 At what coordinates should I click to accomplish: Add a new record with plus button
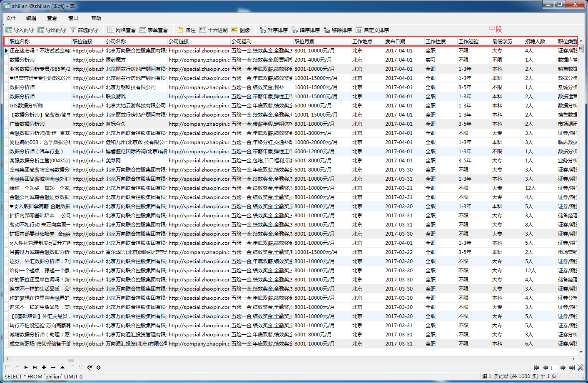pyautogui.click(x=44, y=367)
